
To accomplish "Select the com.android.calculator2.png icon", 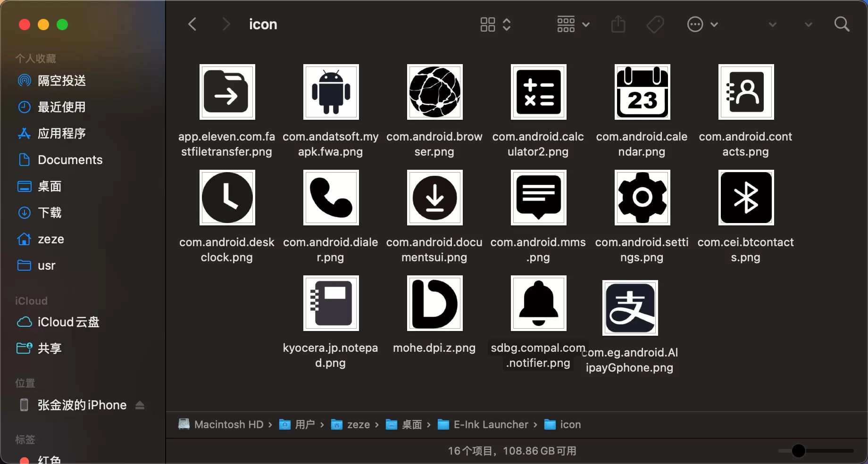I will [538, 92].
